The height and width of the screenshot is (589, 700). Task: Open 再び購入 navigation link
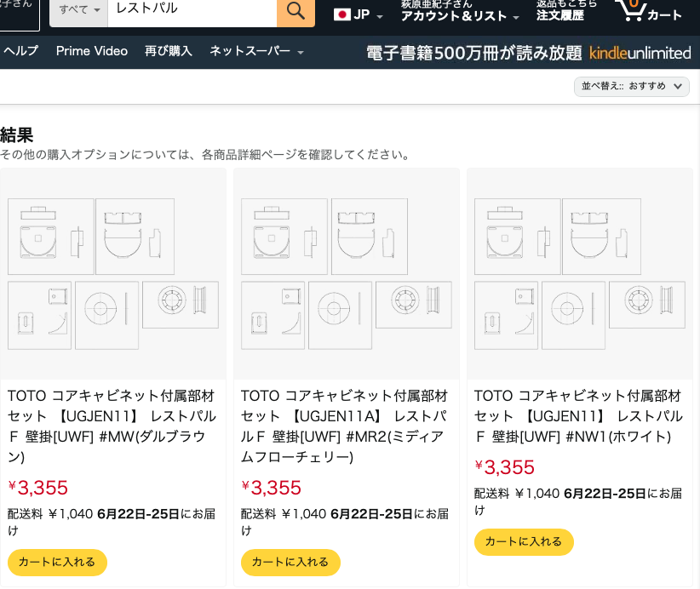pyautogui.click(x=169, y=51)
